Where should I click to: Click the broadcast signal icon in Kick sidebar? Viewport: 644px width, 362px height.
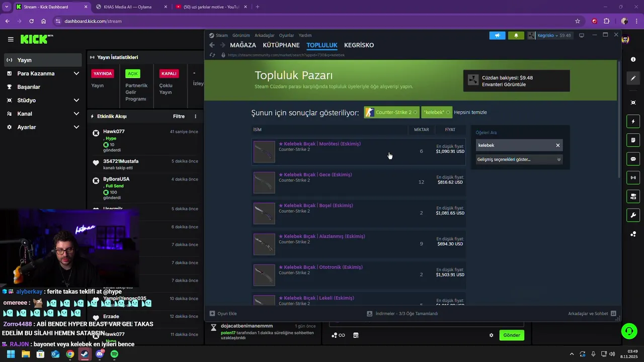tap(633, 177)
